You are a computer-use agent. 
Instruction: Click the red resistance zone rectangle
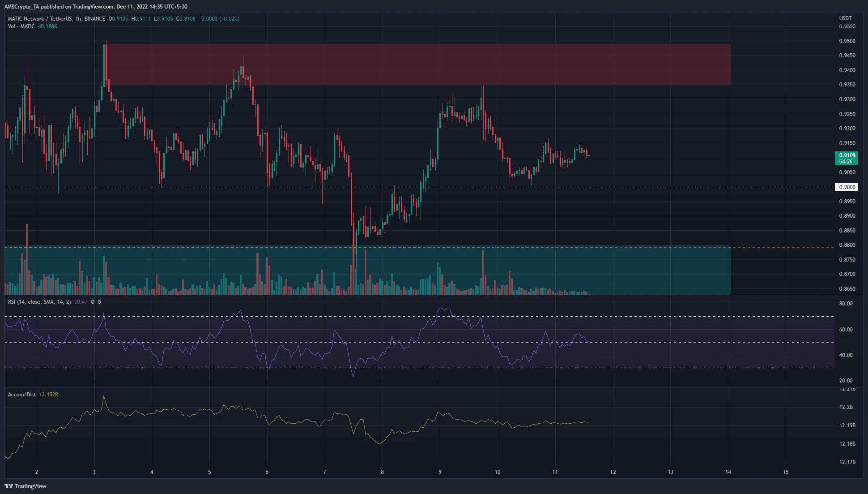click(418, 64)
